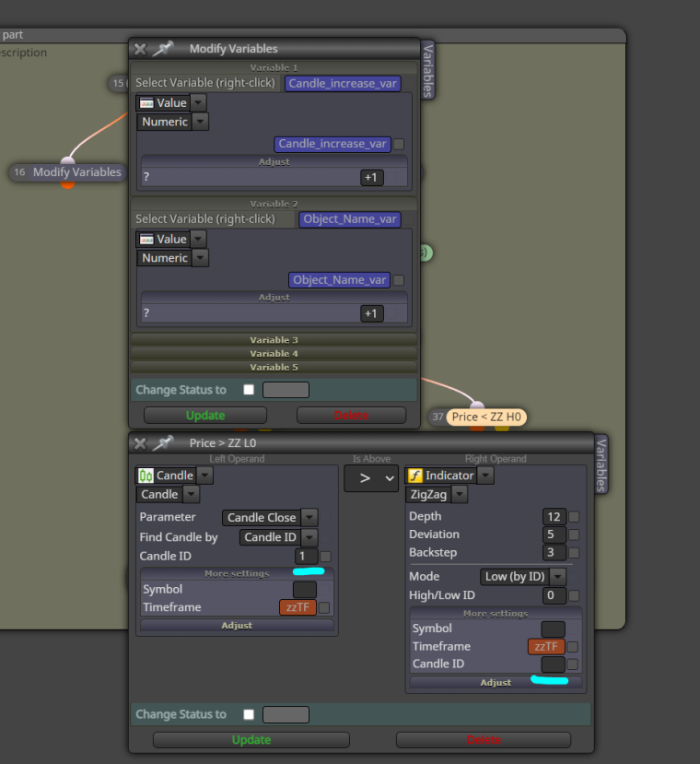700x764 pixels.
Task: Toggle checkbox beside Backstep
Action: point(575,553)
